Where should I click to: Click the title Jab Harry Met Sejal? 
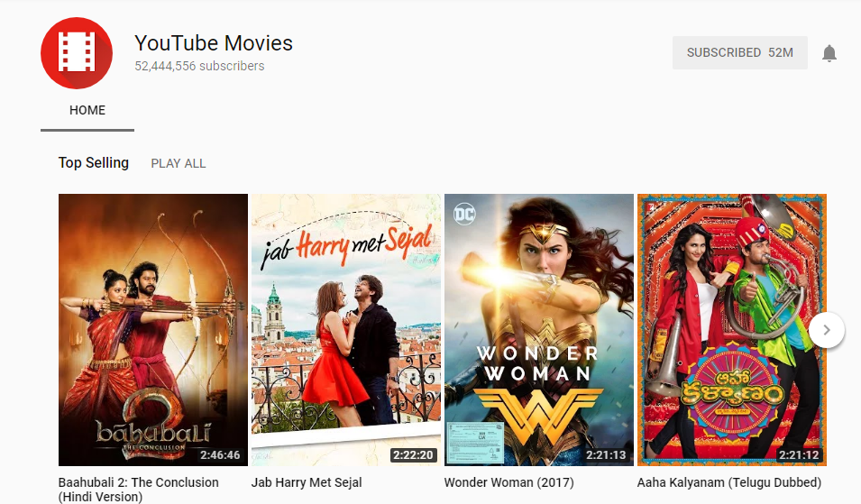(307, 482)
